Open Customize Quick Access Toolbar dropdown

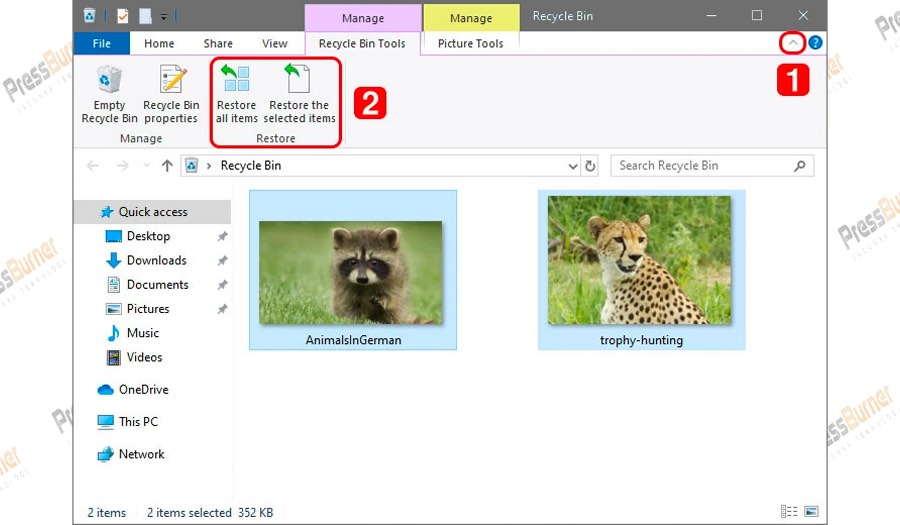(164, 16)
